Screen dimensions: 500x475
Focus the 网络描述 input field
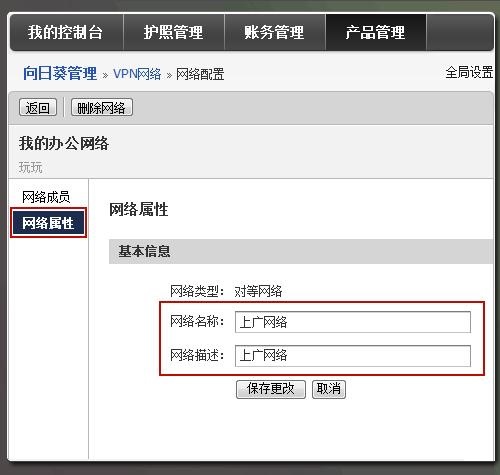pyautogui.click(x=353, y=356)
